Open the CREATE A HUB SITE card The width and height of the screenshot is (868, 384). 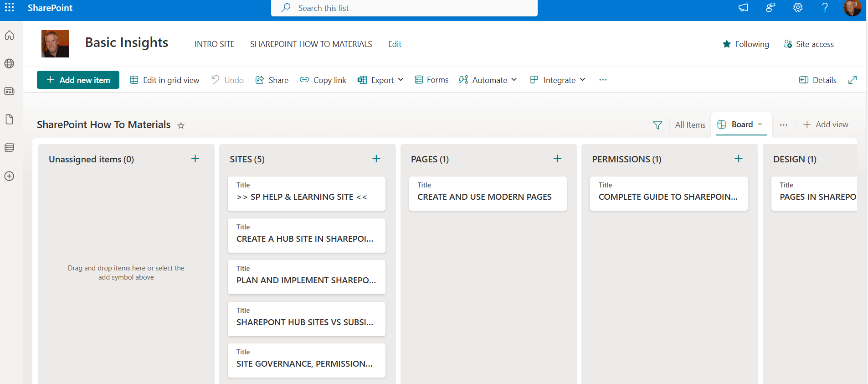pyautogui.click(x=307, y=235)
